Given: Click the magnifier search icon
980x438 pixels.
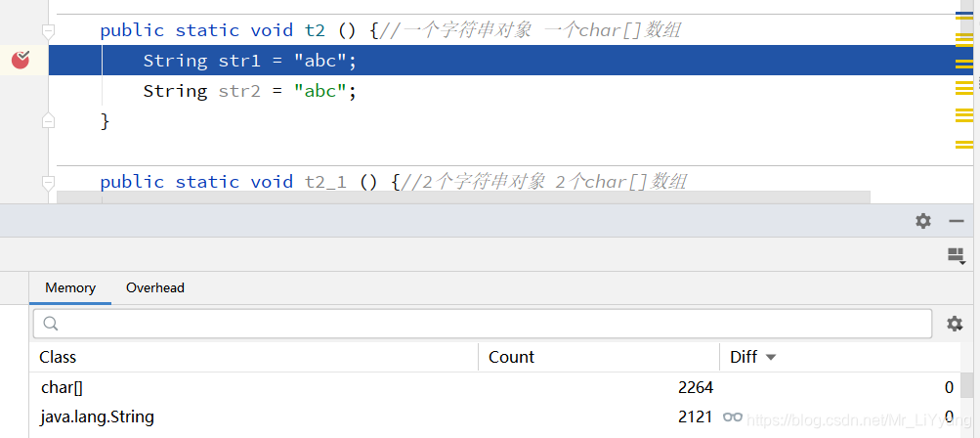Looking at the screenshot, I should 51,324.
